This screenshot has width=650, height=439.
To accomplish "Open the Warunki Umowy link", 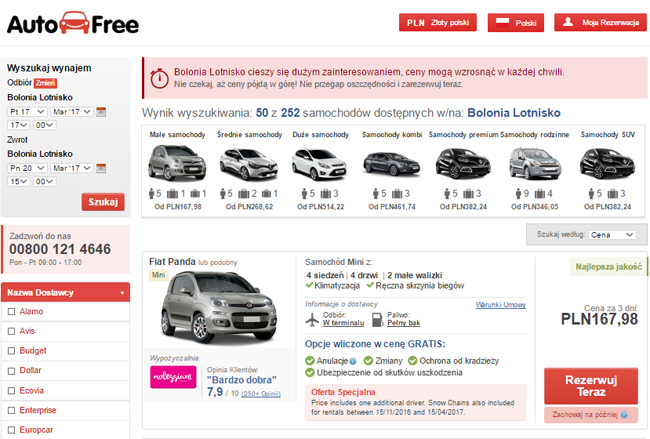I will pyautogui.click(x=501, y=305).
